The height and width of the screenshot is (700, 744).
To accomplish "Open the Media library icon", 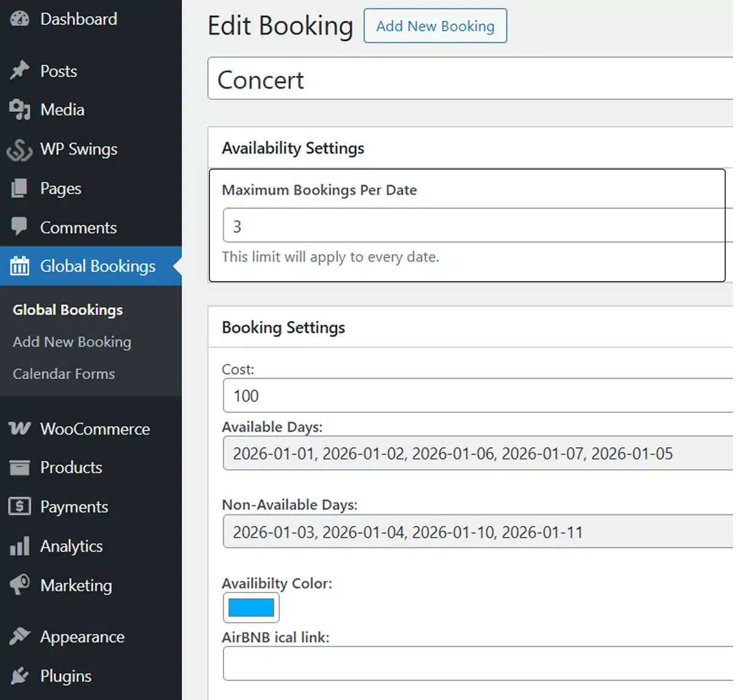I will (20, 110).
